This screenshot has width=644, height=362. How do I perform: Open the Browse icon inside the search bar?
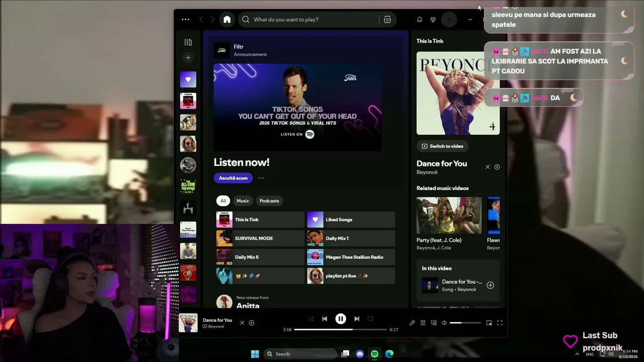pos(387,20)
